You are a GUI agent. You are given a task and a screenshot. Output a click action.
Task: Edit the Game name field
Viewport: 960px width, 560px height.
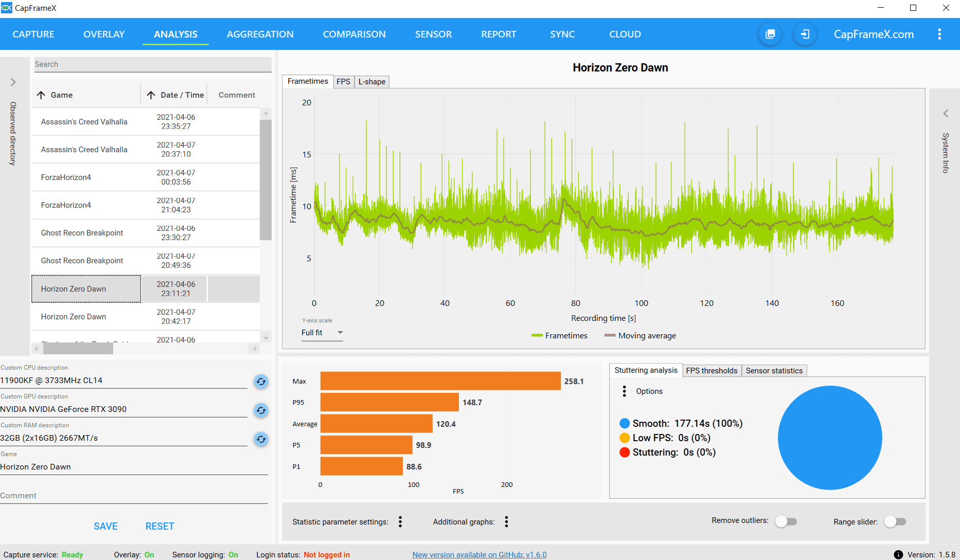click(134, 467)
